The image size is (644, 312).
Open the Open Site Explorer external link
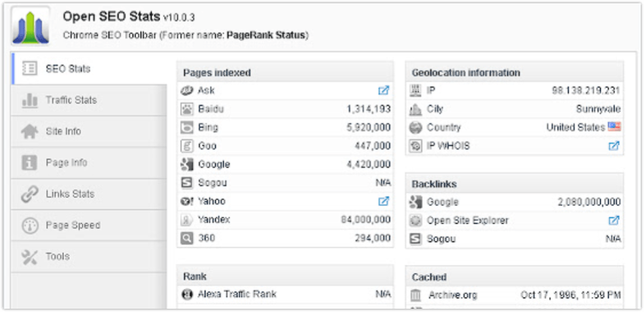(x=614, y=220)
